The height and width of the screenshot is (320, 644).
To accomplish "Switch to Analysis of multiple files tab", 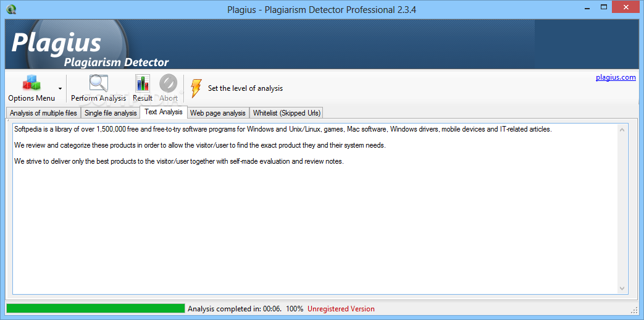I will click(44, 113).
